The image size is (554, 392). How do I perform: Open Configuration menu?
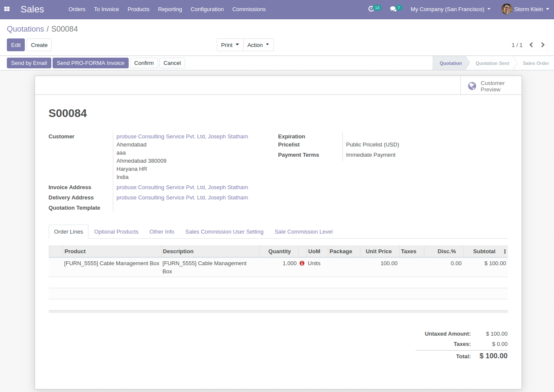[207, 9]
